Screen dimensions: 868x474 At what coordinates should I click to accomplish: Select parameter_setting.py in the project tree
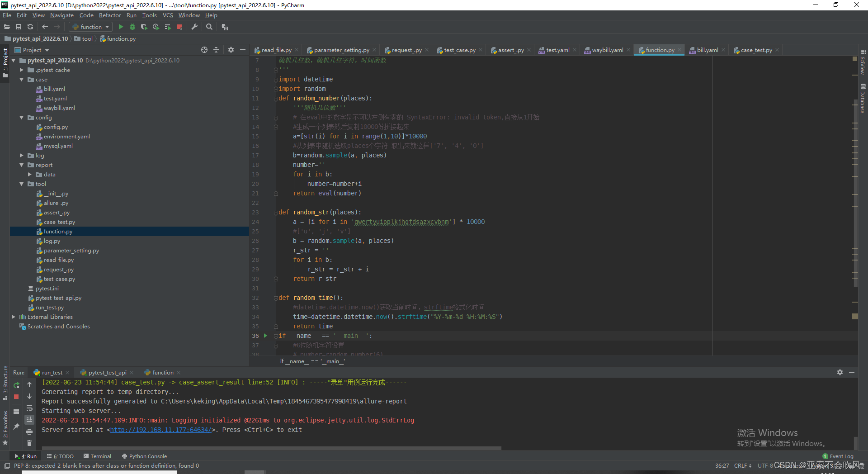point(71,251)
